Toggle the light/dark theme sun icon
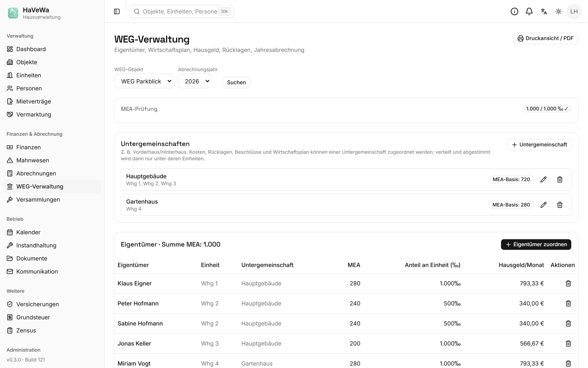Image resolution: width=588 pixels, height=368 pixels. 558,11
